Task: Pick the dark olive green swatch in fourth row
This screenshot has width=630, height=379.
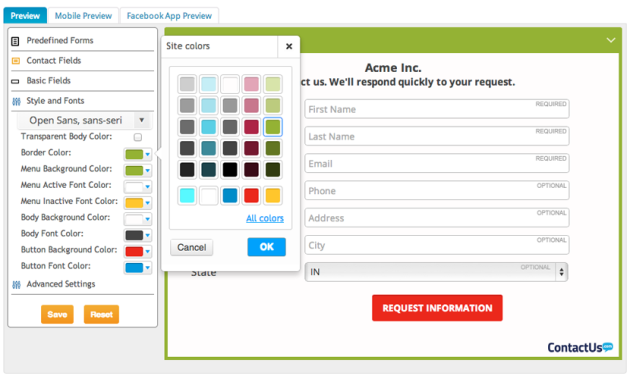Action: click(273, 148)
